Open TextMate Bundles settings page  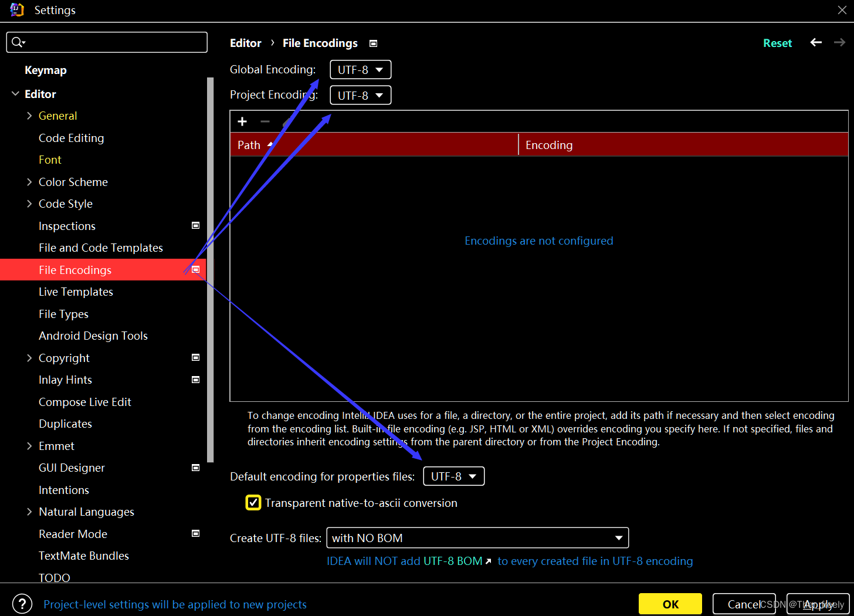point(84,556)
